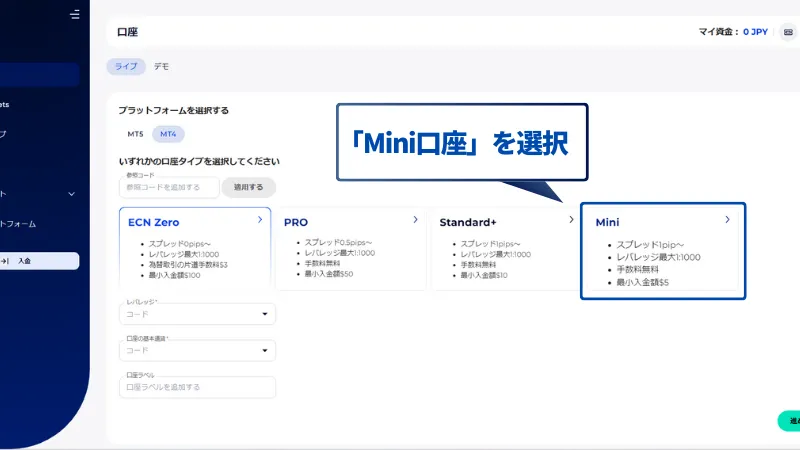Screen dimensions: 800x450
Task: Switch to the デモ tab
Action: (x=161, y=66)
